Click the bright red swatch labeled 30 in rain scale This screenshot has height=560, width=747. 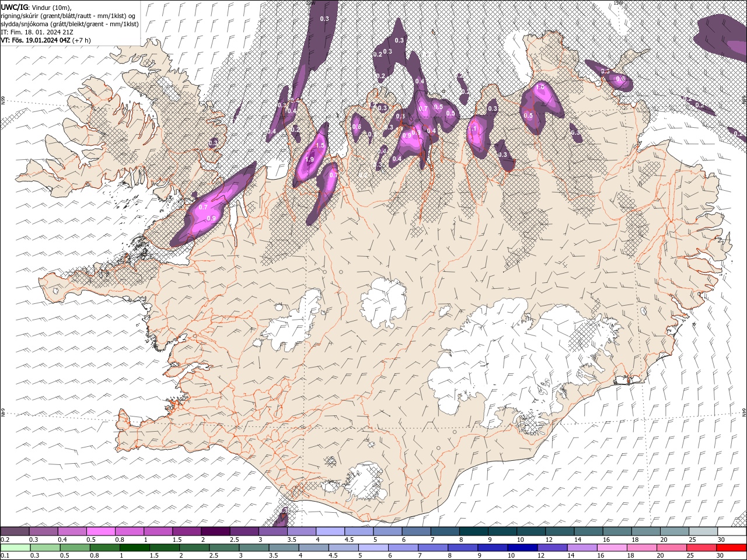[731, 548]
